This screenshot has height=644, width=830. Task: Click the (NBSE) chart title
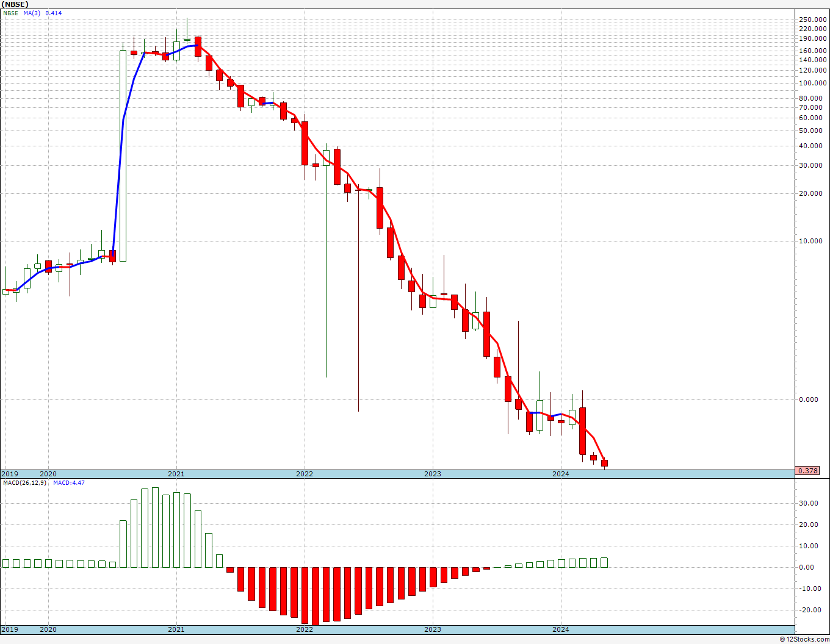(15, 4)
